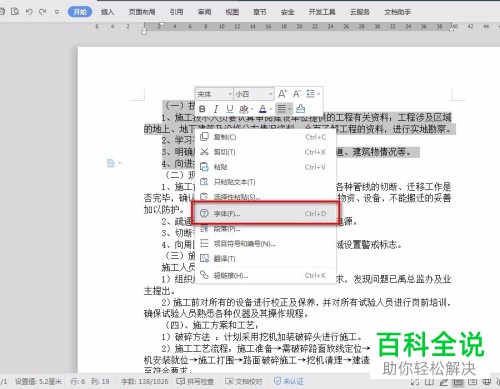The height and width of the screenshot is (389, 500).
Task: Switch to the 开发工具 (Developer) tab
Action: 322,12
